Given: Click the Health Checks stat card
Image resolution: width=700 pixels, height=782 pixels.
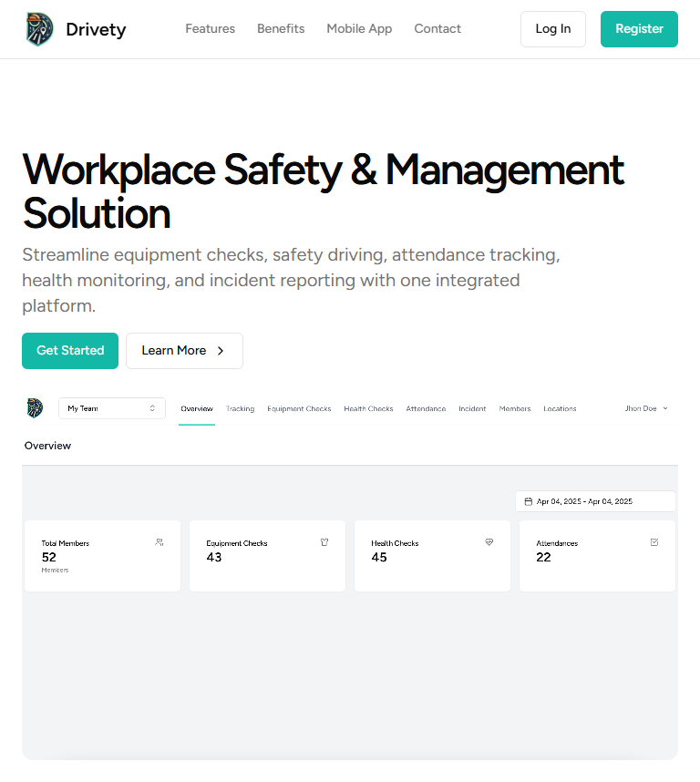Looking at the screenshot, I should 432,556.
